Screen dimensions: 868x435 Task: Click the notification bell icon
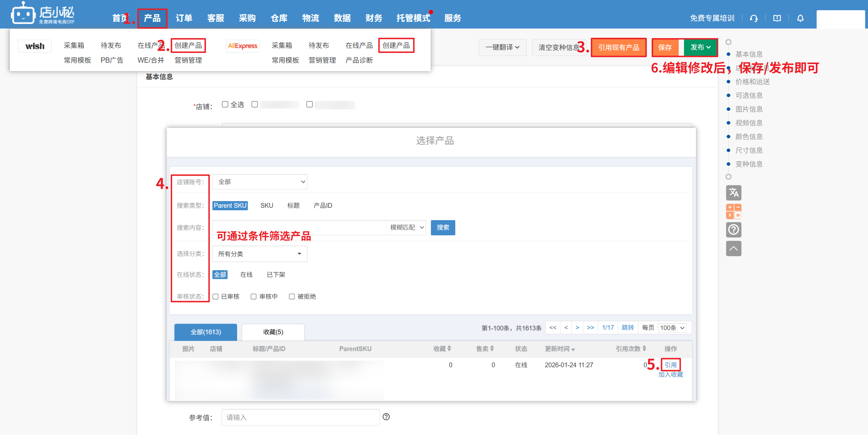click(x=800, y=18)
